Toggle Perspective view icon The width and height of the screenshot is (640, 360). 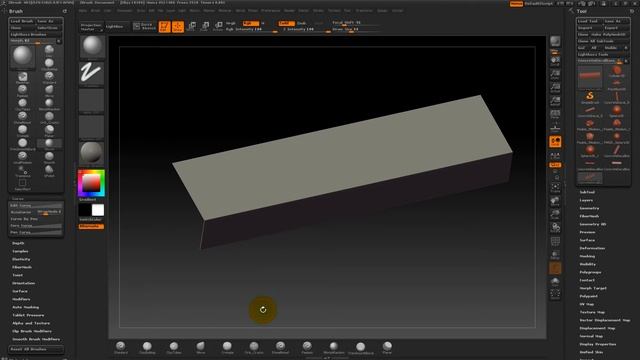click(x=555, y=114)
